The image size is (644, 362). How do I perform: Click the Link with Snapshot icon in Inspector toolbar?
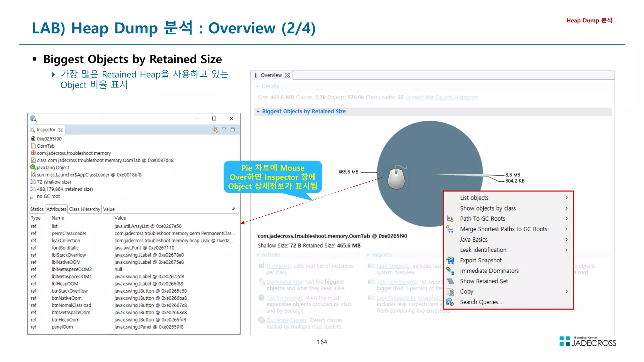[x=215, y=129]
